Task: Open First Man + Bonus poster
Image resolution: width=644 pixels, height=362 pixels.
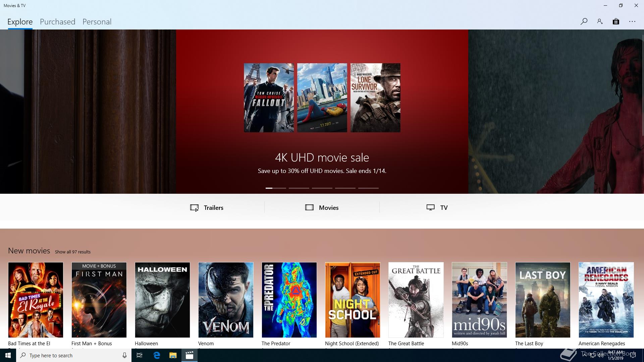Action: point(99,300)
